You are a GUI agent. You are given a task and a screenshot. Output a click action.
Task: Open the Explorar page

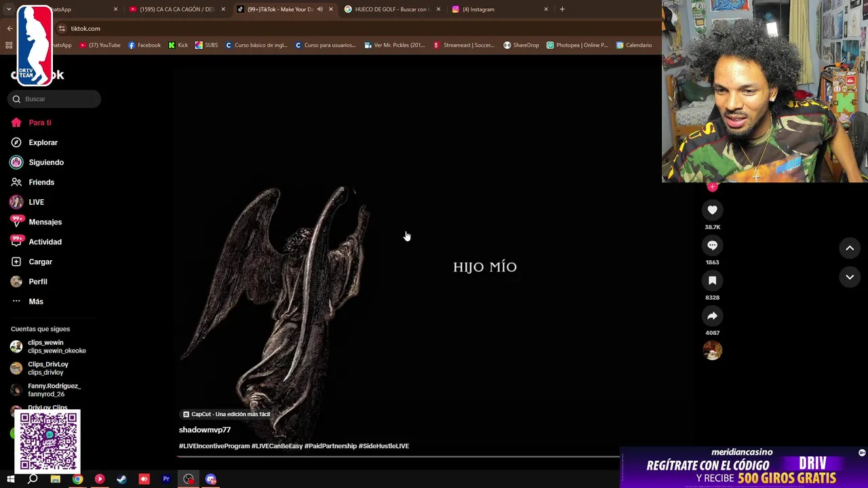click(x=43, y=142)
